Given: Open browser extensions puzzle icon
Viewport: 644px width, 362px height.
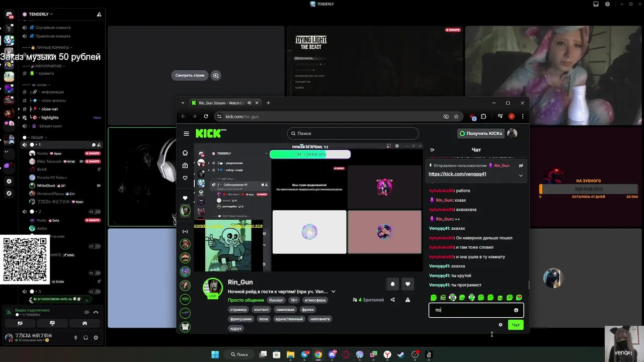Looking at the screenshot, I should (484, 116).
